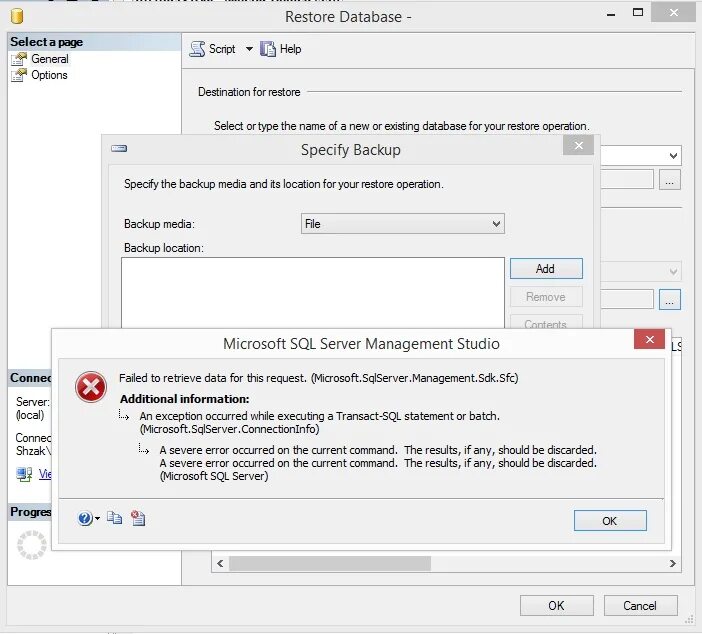Click the progress spinner icon

click(x=31, y=545)
